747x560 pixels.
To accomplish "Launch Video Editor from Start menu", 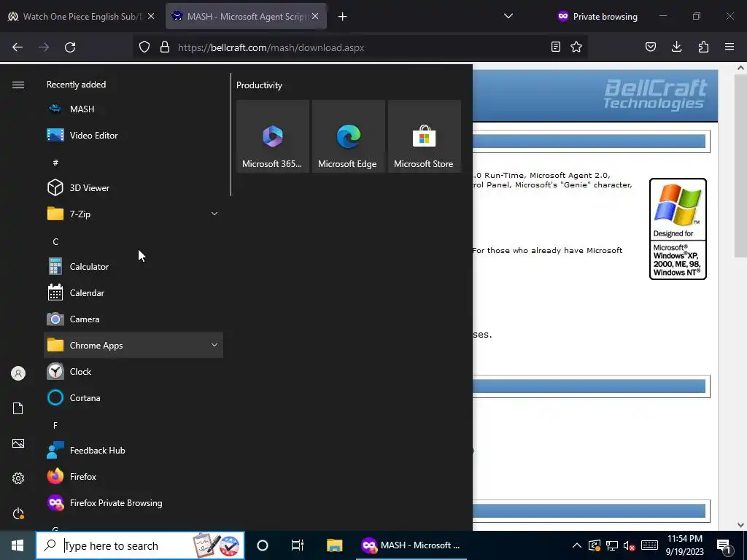I will 133,135.
